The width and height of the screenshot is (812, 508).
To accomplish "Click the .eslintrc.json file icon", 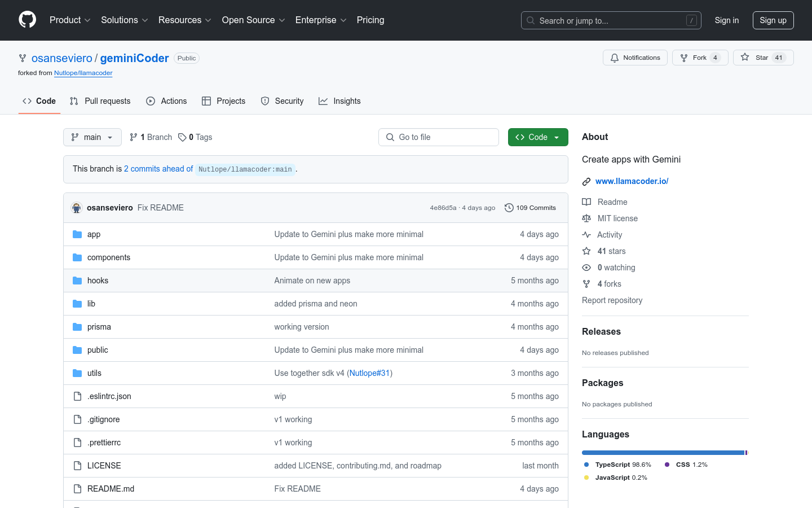I will pos(77,396).
